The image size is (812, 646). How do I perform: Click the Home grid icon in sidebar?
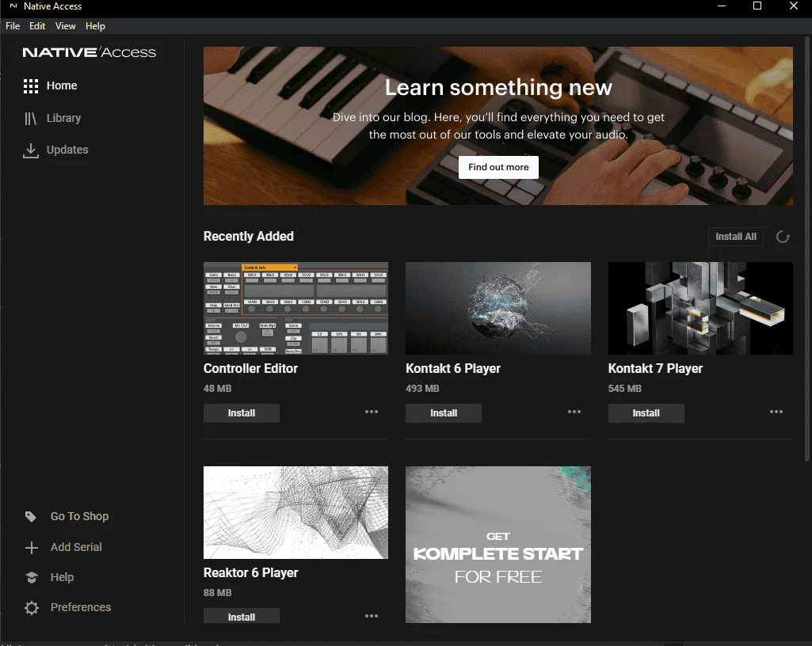31,86
